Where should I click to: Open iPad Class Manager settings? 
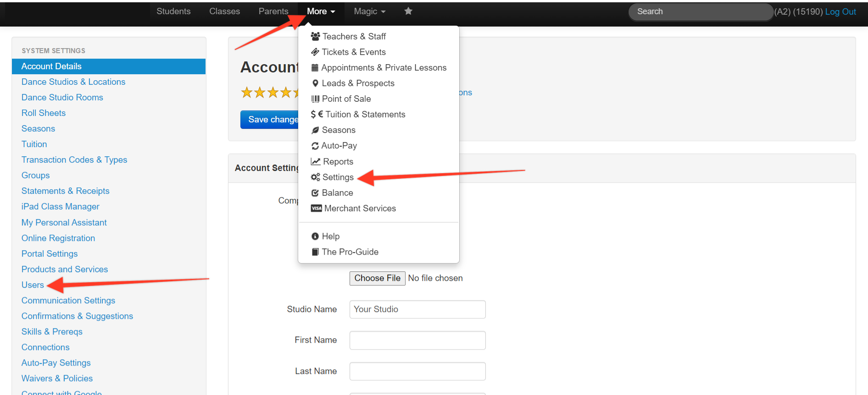(x=61, y=207)
